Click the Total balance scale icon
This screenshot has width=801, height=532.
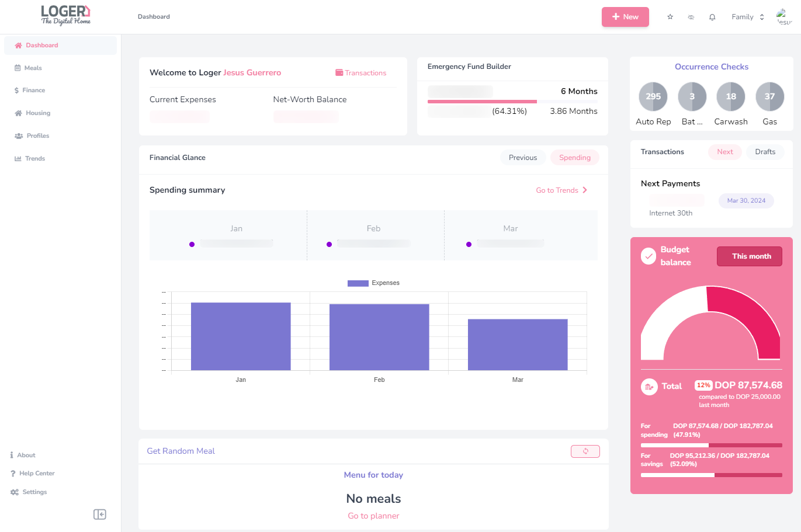[x=649, y=387]
